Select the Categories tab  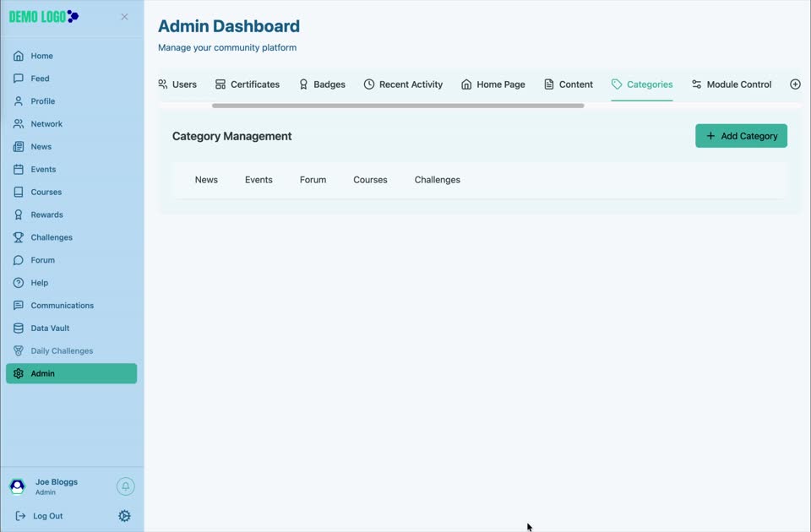[642, 84]
